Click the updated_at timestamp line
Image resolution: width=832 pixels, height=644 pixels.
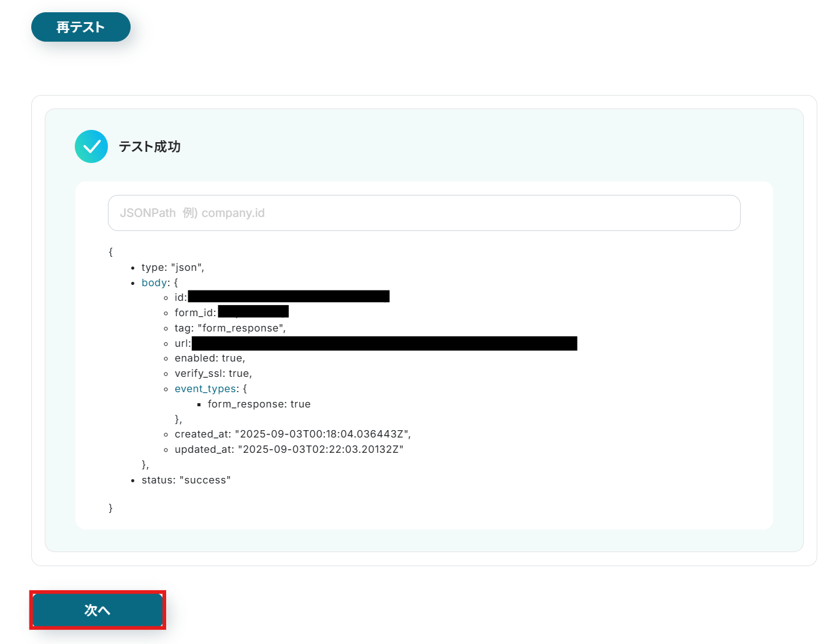click(289, 449)
